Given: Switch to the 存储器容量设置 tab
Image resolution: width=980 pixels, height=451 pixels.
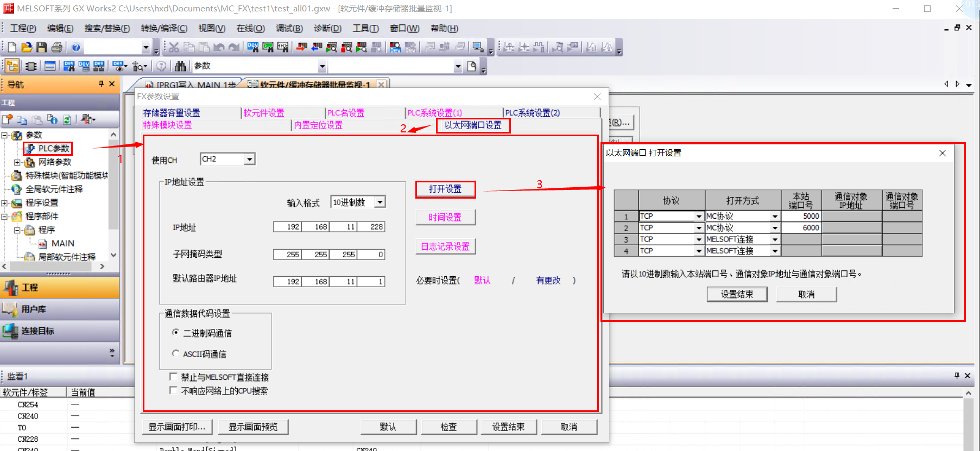Looking at the screenshot, I should pos(172,113).
